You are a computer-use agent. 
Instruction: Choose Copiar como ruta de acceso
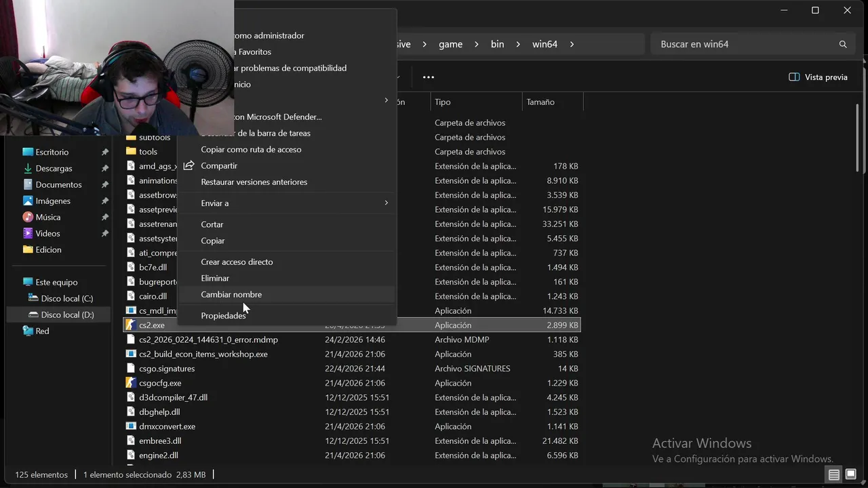point(251,149)
